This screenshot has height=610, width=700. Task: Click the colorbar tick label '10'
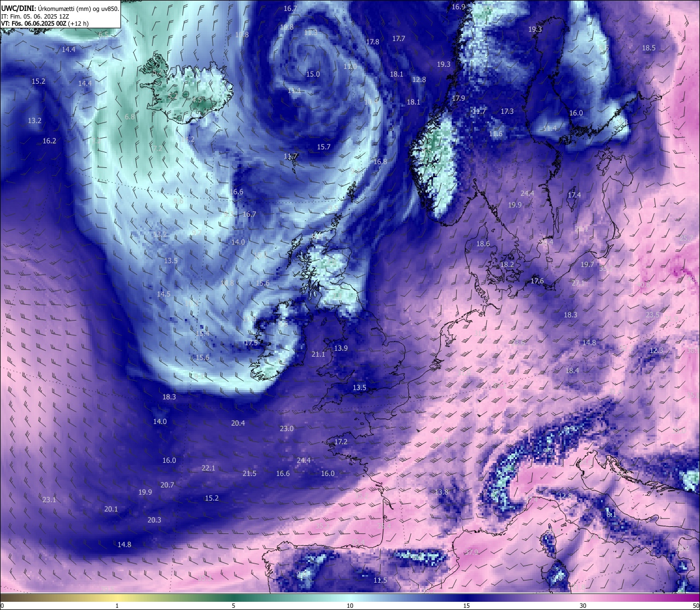pyautogui.click(x=350, y=606)
